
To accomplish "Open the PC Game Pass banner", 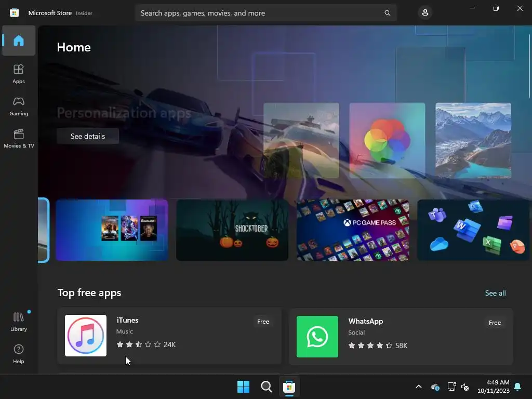I will tap(353, 230).
